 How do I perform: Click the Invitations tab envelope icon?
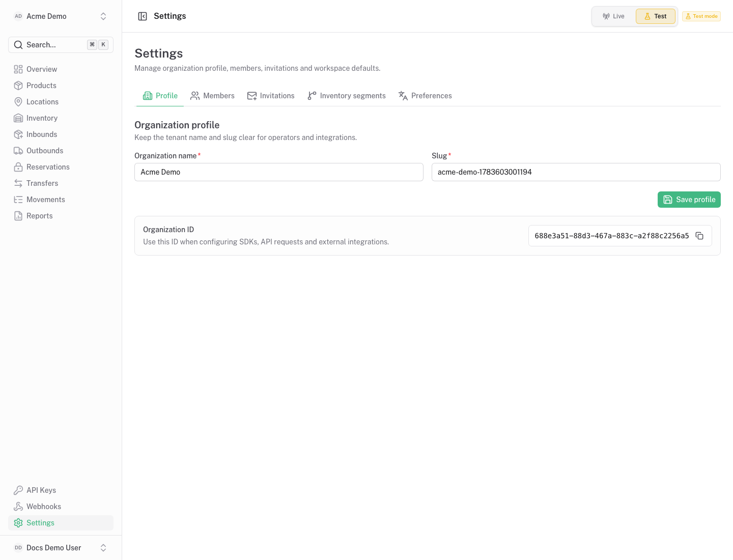(252, 96)
